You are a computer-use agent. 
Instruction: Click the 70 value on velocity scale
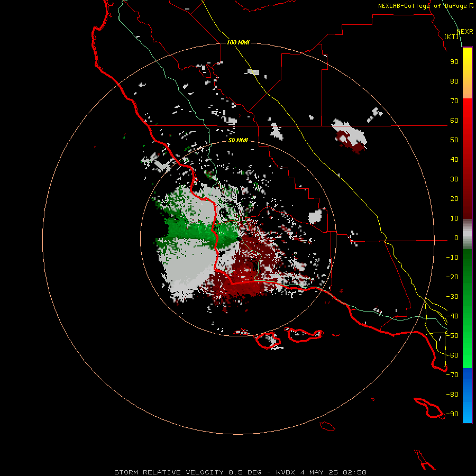coord(454,101)
